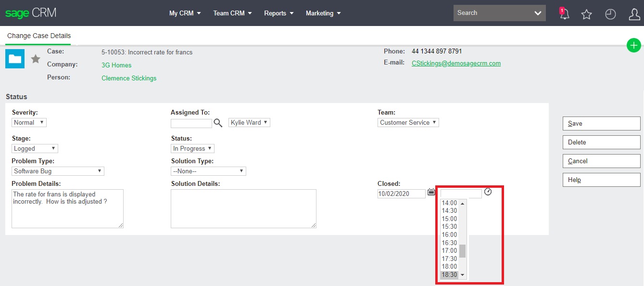Open recent items clock icon
This screenshot has height=286, width=644.
[610, 14]
